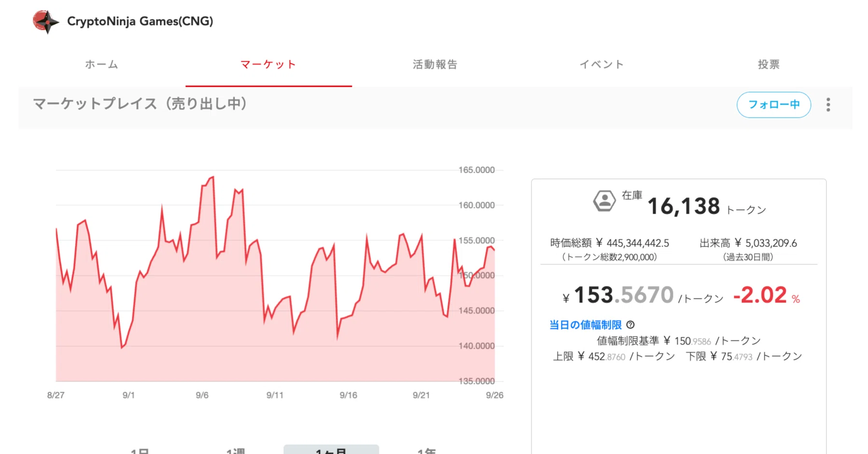Select the 1年 chart range button
This screenshot has height=454, width=868.
click(427, 451)
